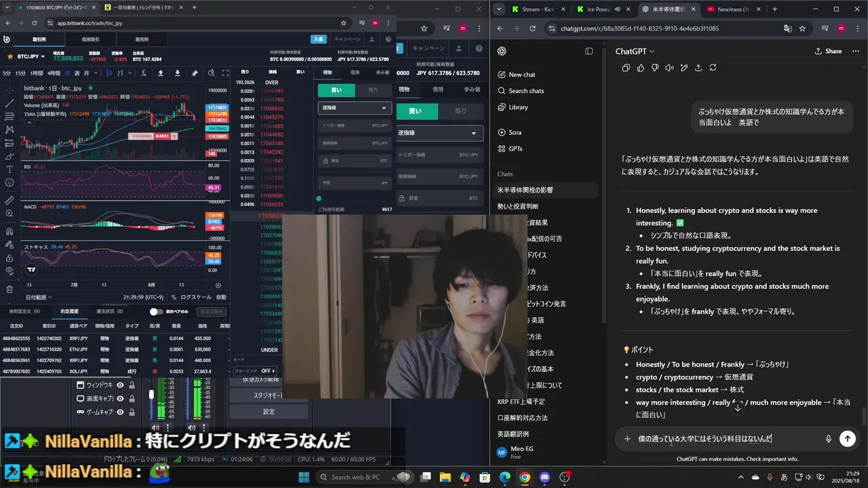Image resolution: width=868 pixels, height=488 pixels.
Task: Change the グルーピング OFF selector
Action: click(x=256, y=371)
